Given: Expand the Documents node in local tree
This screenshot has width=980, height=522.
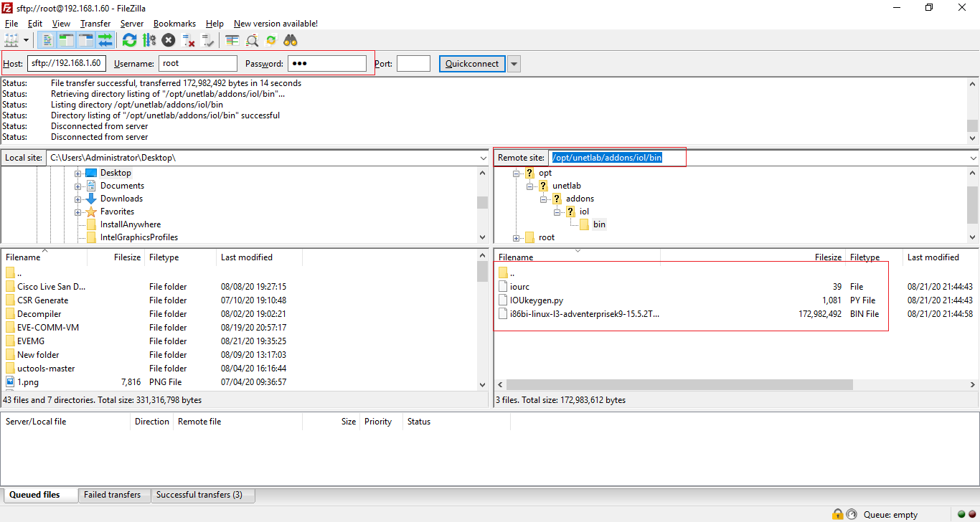Looking at the screenshot, I should point(78,186).
